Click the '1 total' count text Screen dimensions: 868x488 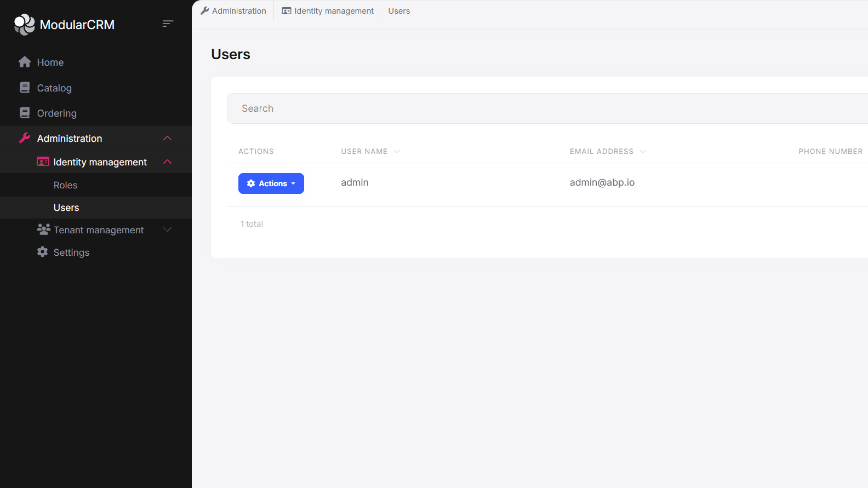point(252,224)
